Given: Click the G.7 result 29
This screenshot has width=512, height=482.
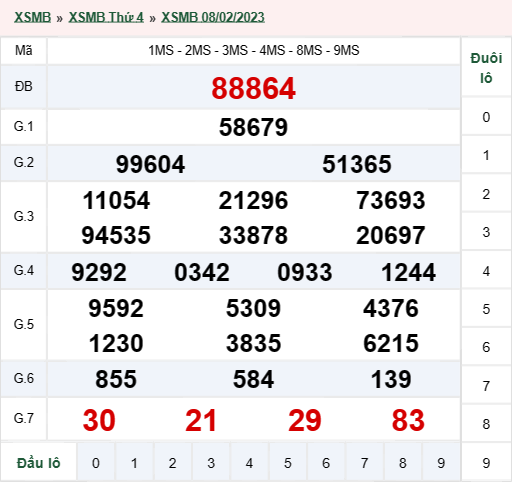Looking at the screenshot, I should (305, 420).
